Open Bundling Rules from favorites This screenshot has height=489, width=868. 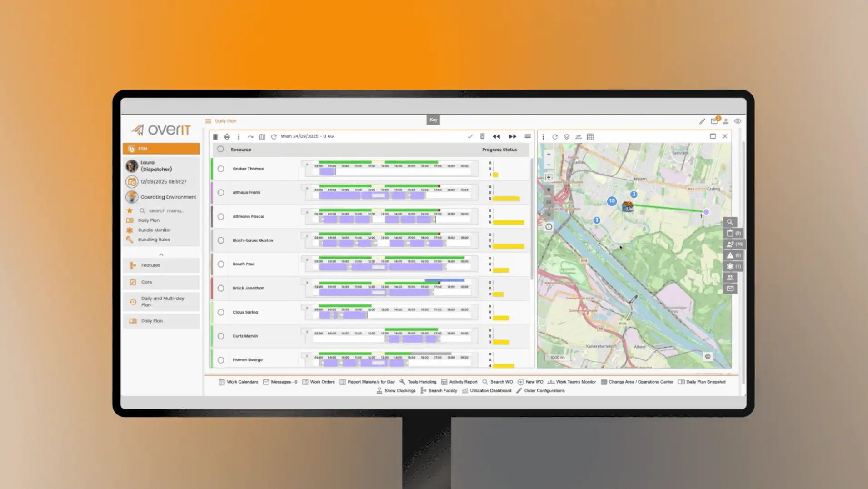(x=154, y=240)
